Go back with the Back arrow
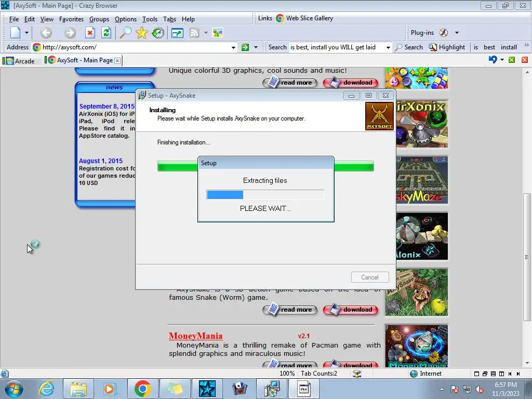This screenshot has width=532, height=399. pyautogui.click(x=46, y=33)
